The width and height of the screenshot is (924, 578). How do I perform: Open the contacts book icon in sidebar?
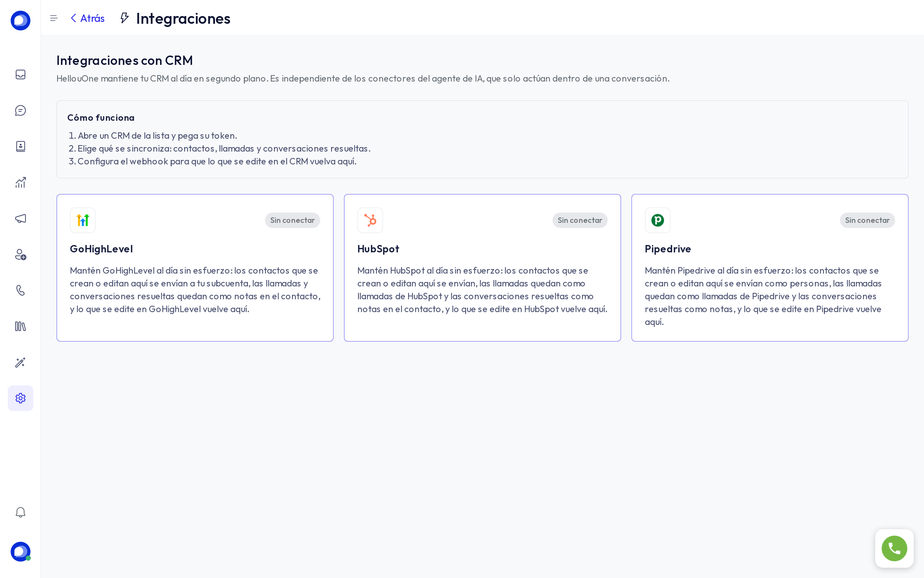20,146
